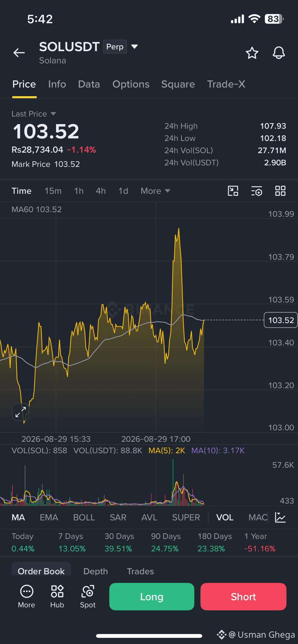The height and width of the screenshot is (644, 298).
Task: Select the 4h interval
Action: (101, 191)
